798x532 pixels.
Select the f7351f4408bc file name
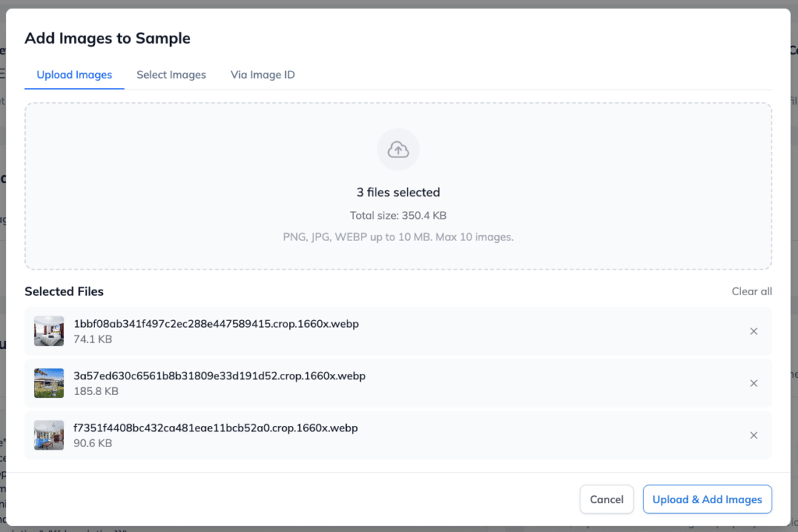point(216,428)
